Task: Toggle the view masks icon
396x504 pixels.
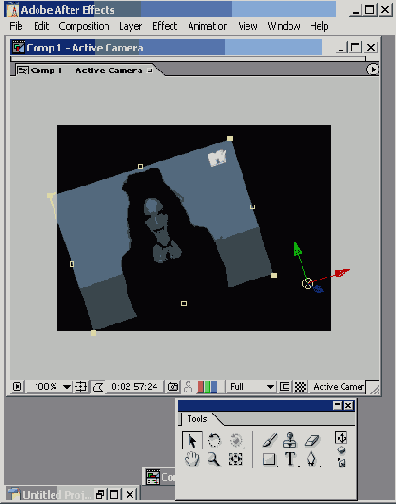Action: pos(98,387)
